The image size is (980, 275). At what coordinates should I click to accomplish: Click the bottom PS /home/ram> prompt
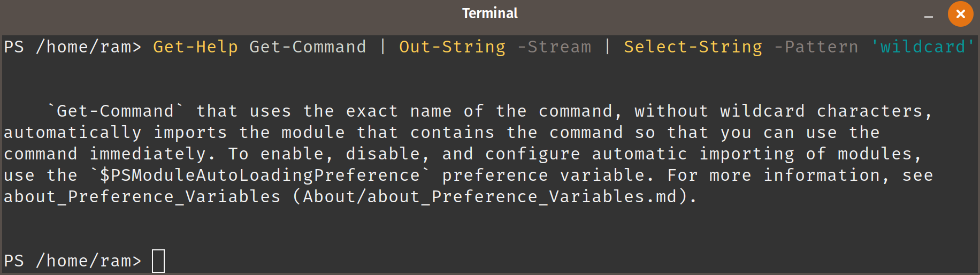coord(73,261)
